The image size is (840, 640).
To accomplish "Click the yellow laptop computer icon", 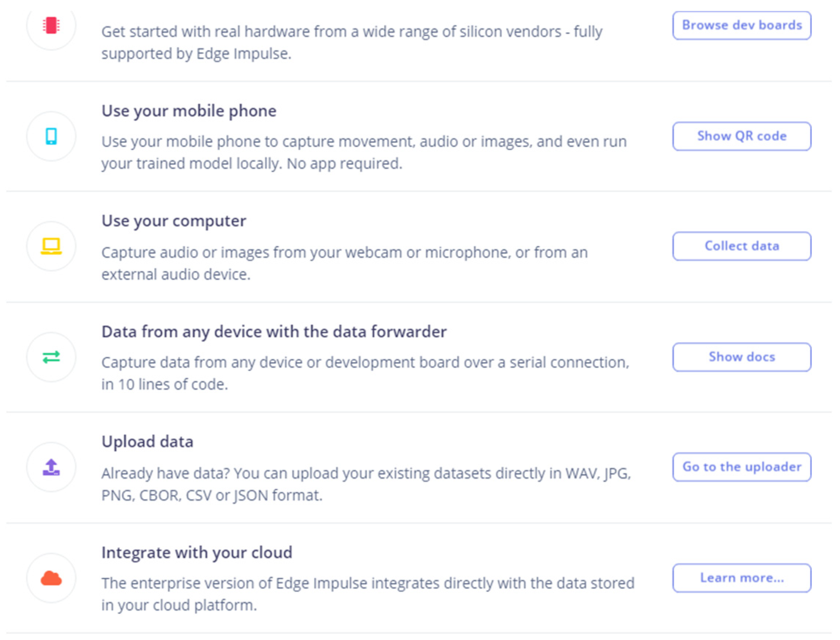I will click(51, 246).
